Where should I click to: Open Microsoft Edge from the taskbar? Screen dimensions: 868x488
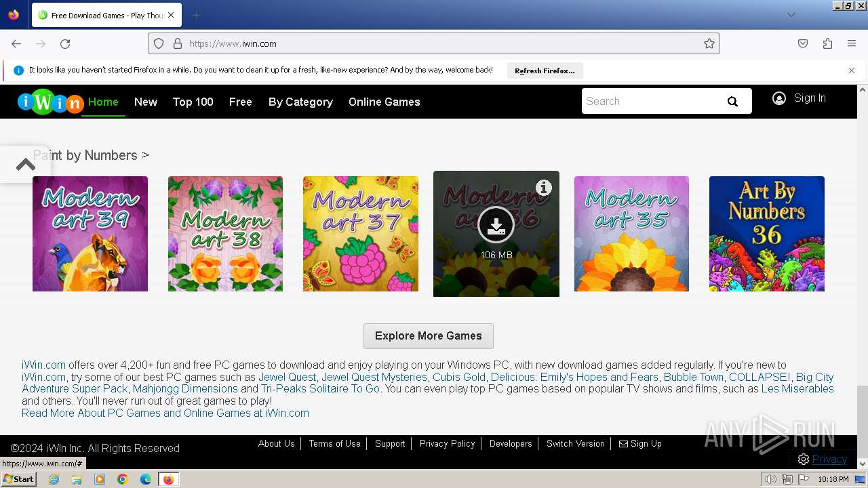coord(146,479)
